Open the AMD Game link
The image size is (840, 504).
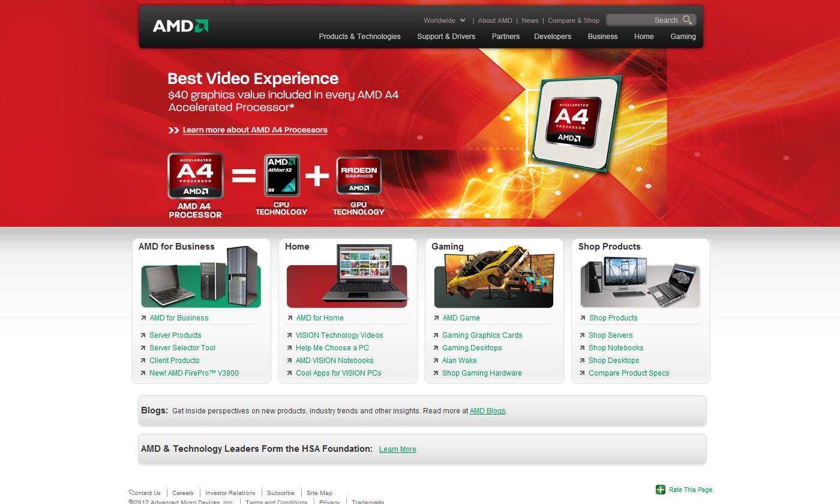coord(461,318)
